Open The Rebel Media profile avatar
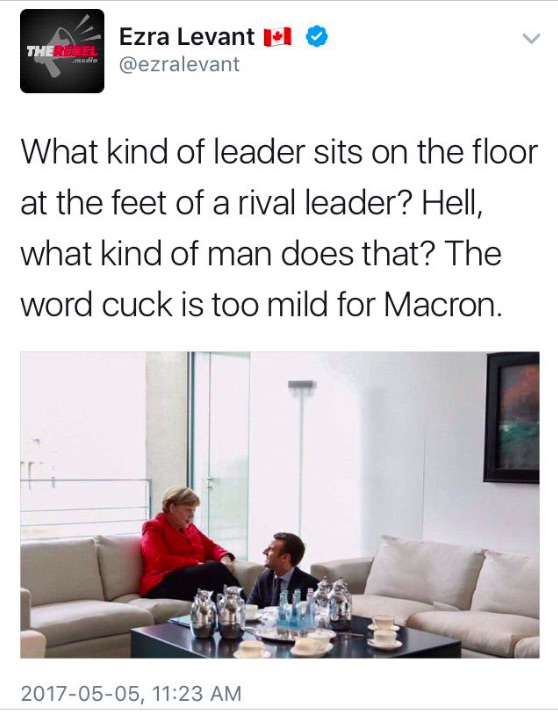The width and height of the screenshot is (558, 712). [62, 51]
